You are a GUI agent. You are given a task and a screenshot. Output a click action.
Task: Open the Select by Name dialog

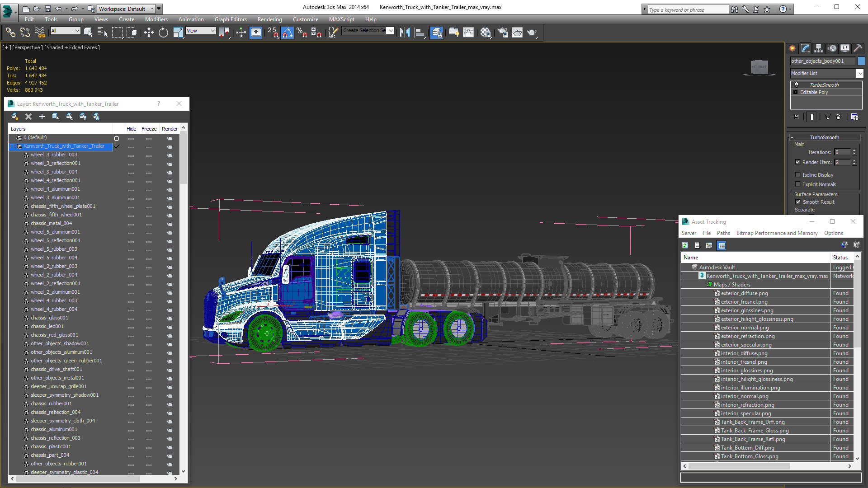[x=103, y=32]
